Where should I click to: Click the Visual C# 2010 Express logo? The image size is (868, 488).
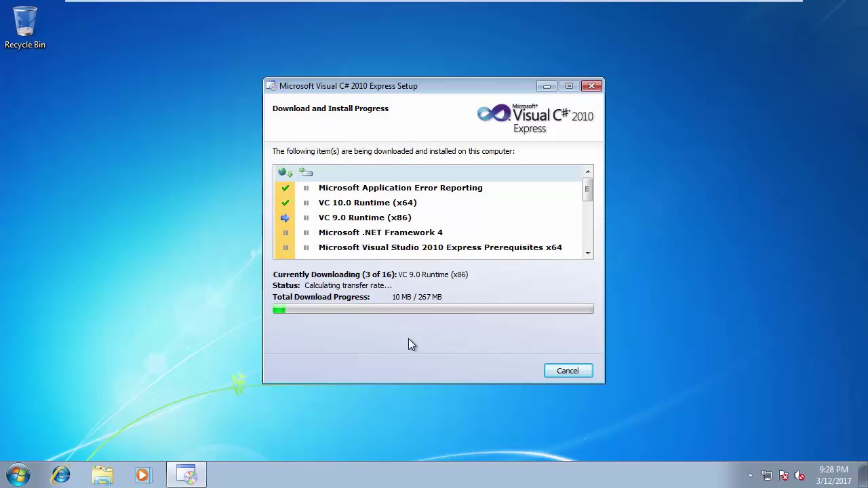tap(535, 118)
